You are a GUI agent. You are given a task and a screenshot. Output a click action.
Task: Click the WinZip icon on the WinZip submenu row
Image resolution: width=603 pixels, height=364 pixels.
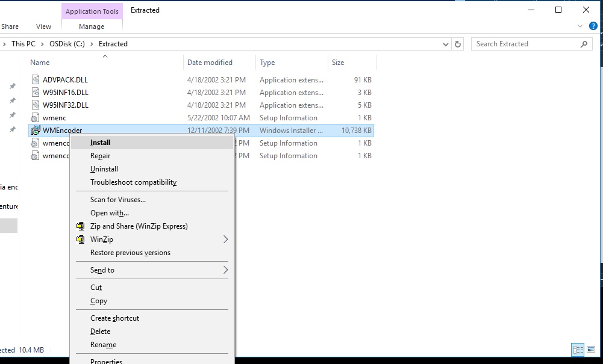(80, 239)
